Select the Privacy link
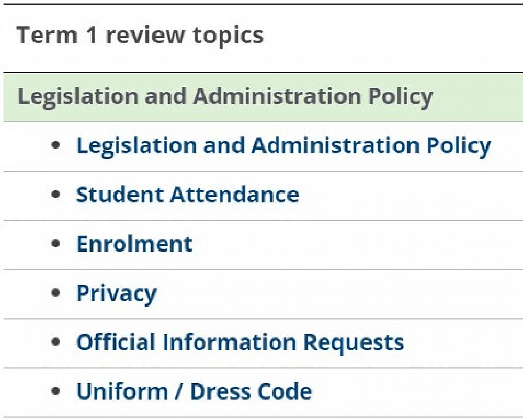Viewport: 523px width, 420px height. click(116, 293)
